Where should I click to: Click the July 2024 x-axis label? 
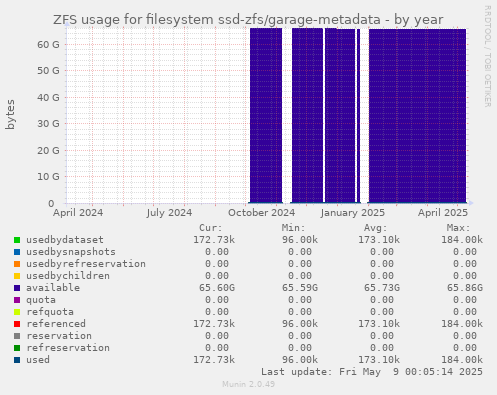click(x=169, y=213)
